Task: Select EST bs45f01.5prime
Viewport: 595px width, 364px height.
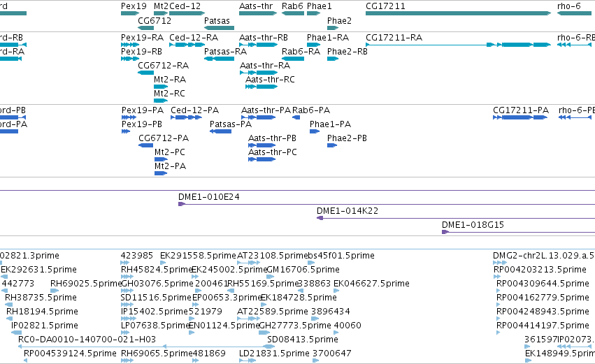Action: click(311, 263)
